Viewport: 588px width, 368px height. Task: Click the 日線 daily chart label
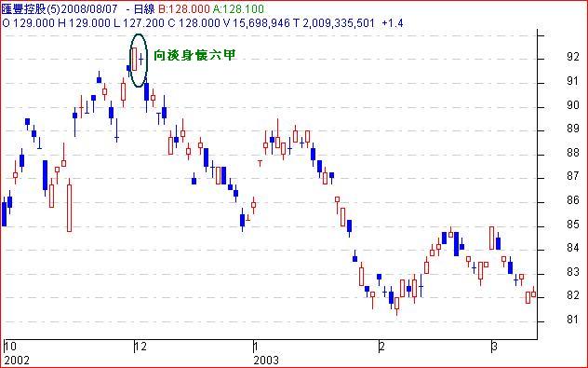144,8
